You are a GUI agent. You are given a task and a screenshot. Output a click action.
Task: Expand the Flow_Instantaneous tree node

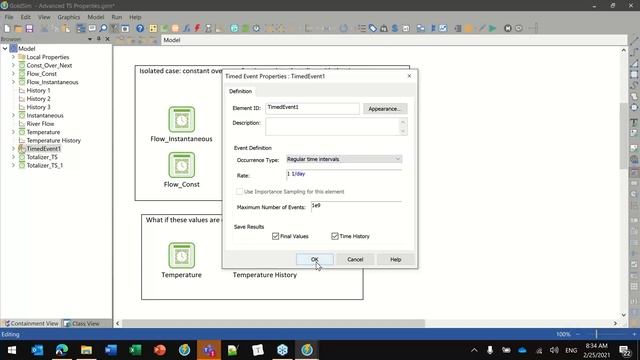coord(13,82)
